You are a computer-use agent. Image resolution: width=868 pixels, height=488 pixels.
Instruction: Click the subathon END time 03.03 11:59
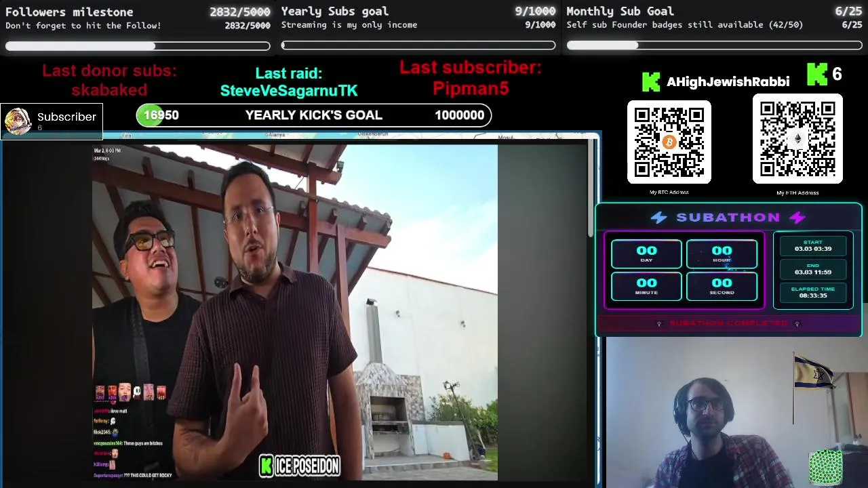813,272
